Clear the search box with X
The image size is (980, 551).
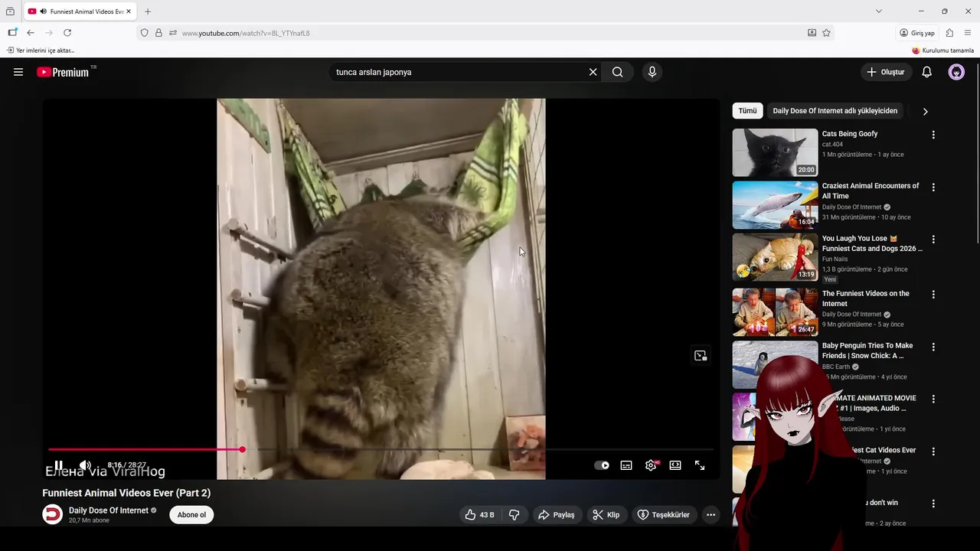click(x=593, y=72)
